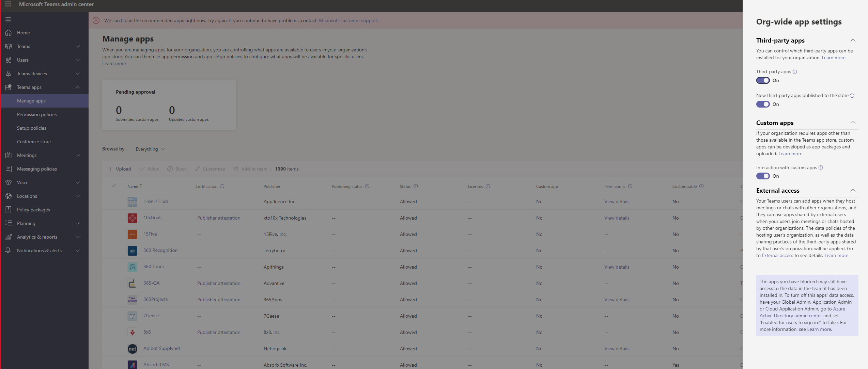Expand the Meetings navigation chevron
The image size is (868, 369).
click(78, 155)
